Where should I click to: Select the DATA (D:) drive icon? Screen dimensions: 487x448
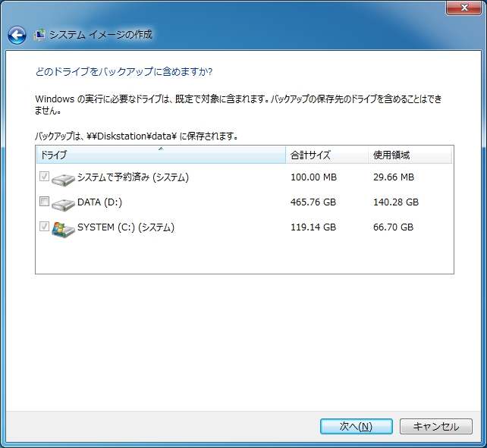click(63, 204)
